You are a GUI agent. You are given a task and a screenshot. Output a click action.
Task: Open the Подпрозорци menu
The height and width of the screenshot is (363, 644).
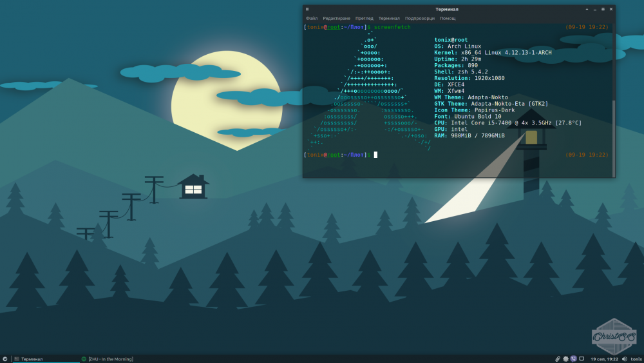tap(420, 19)
